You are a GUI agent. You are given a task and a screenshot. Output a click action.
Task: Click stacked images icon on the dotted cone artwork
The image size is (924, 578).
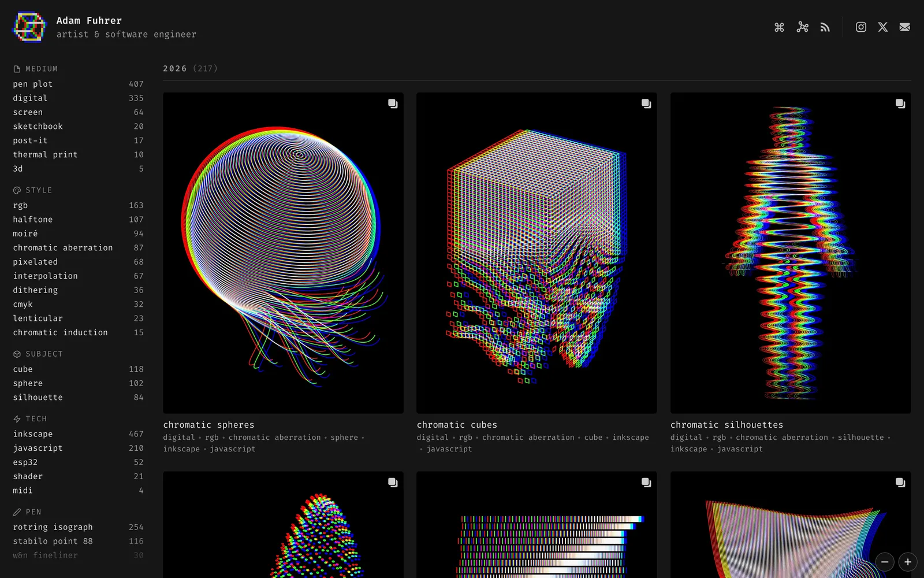click(x=393, y=482)
